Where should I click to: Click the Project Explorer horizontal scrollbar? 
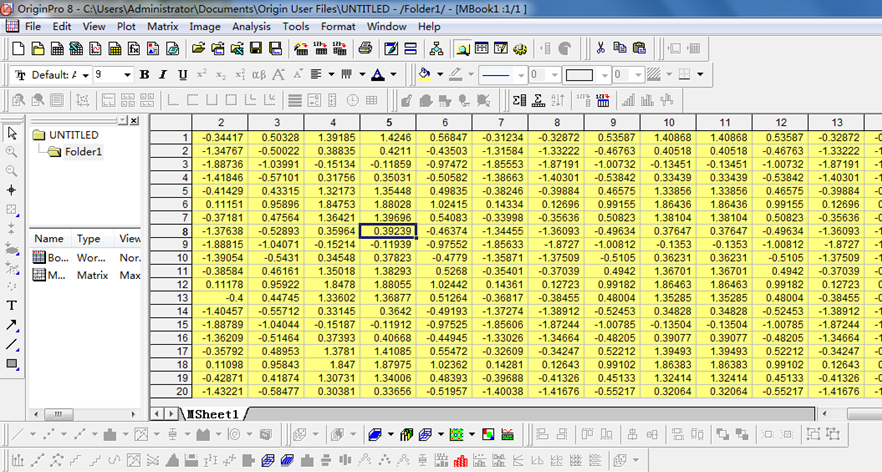tap(84, 414)
